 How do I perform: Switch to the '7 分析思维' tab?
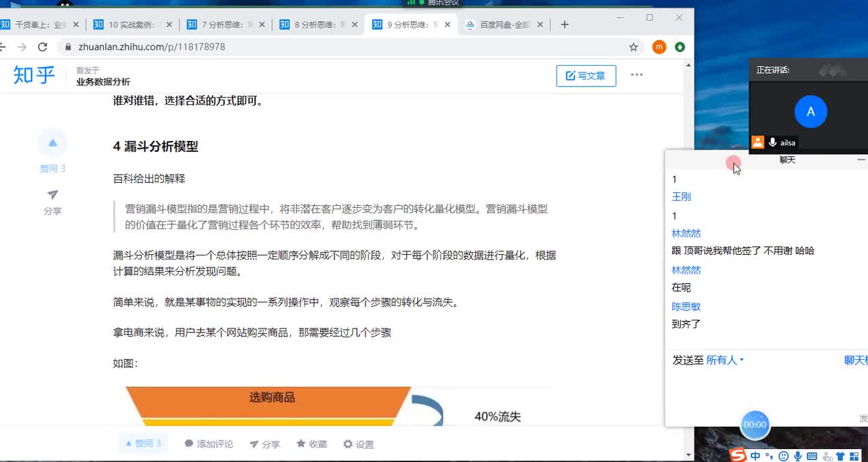pyautogui.click(x=225, y=24)
